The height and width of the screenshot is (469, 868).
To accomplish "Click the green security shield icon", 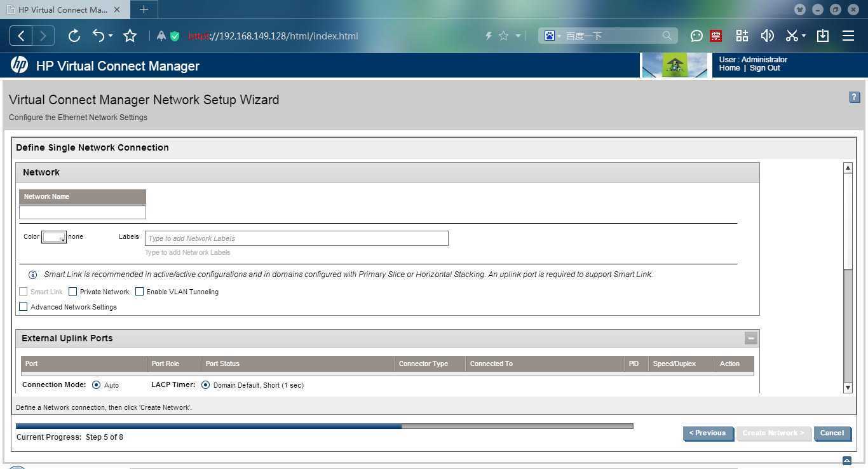I will 175,36.
